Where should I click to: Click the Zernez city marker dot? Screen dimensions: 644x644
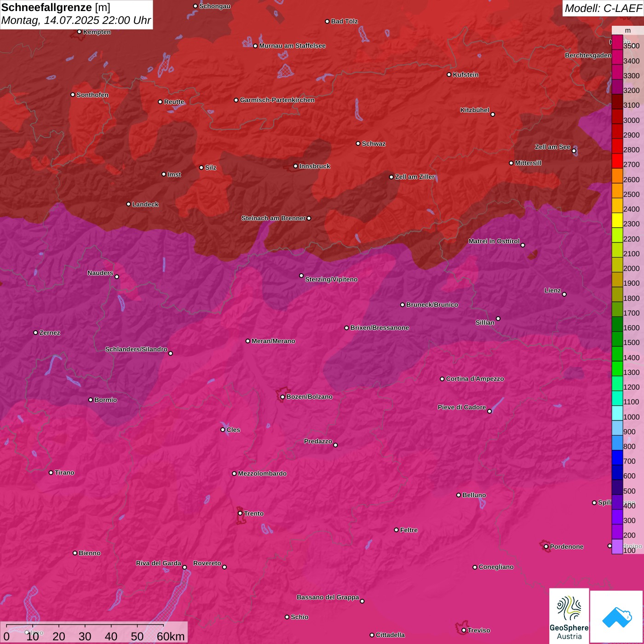coord(35,333)
